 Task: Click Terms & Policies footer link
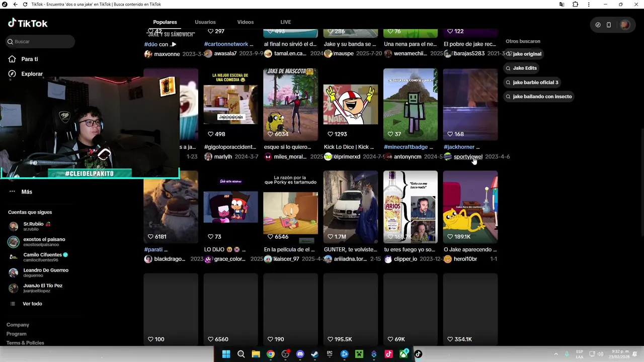[25, 343]
